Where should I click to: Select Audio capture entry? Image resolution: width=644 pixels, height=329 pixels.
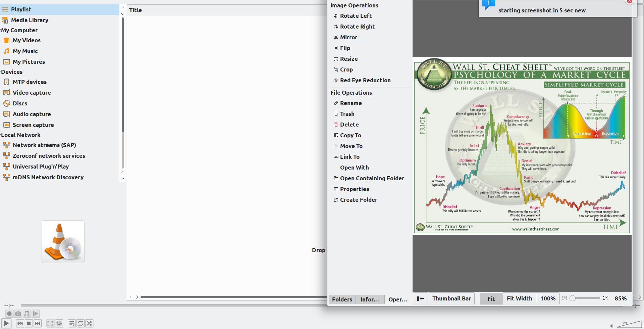pyautogui.click(x=60, y=114)
